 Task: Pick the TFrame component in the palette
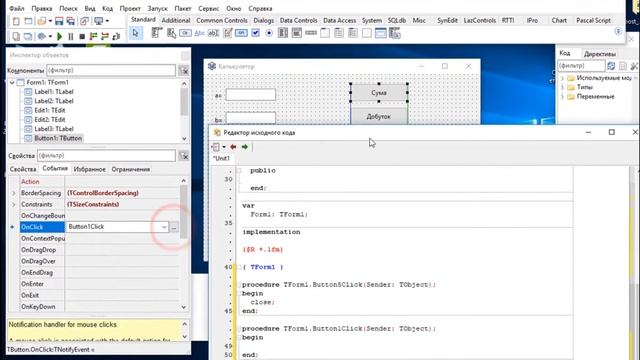pos(380,33)
